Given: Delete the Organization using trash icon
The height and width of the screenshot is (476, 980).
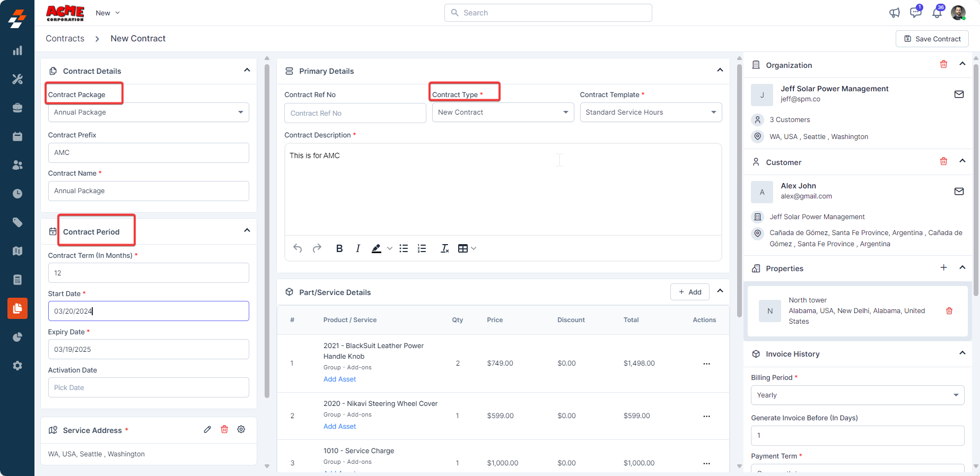Looking at the screenshot, I should pos(943,64).
